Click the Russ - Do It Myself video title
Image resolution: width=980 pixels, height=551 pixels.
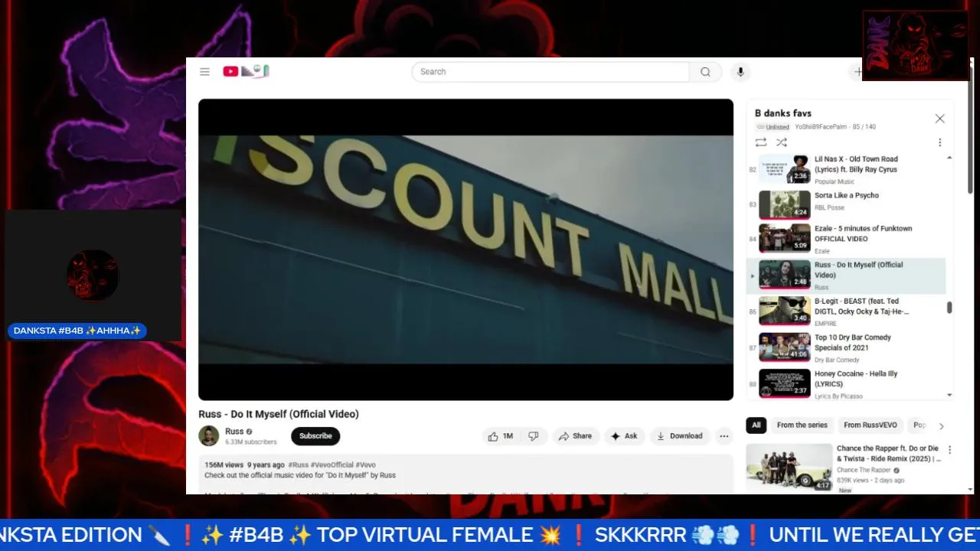pos(279,414)
